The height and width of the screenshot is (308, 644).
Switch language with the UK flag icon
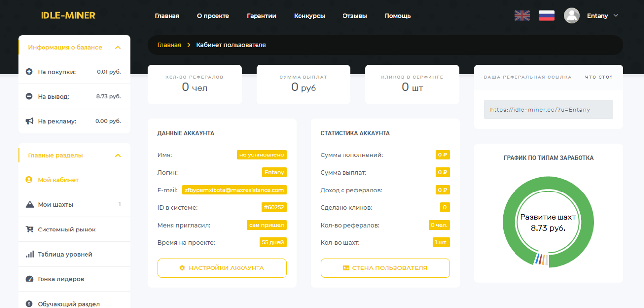click(522, 15)
